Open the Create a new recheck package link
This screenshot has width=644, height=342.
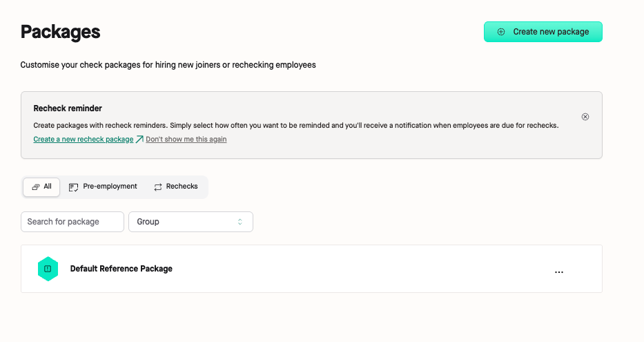[x=84, y=139]
